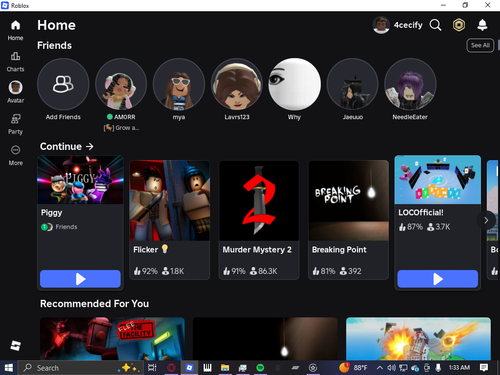Screen dimensions: 500x375
Task: Open the LOCOfficial! game thumbnail
Action: tap(438, 180)
